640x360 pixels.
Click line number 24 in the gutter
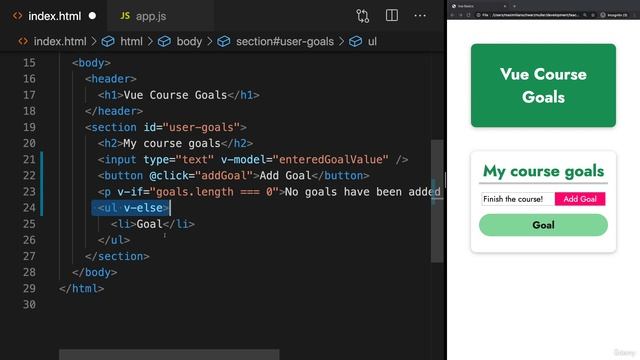point(29,208)
